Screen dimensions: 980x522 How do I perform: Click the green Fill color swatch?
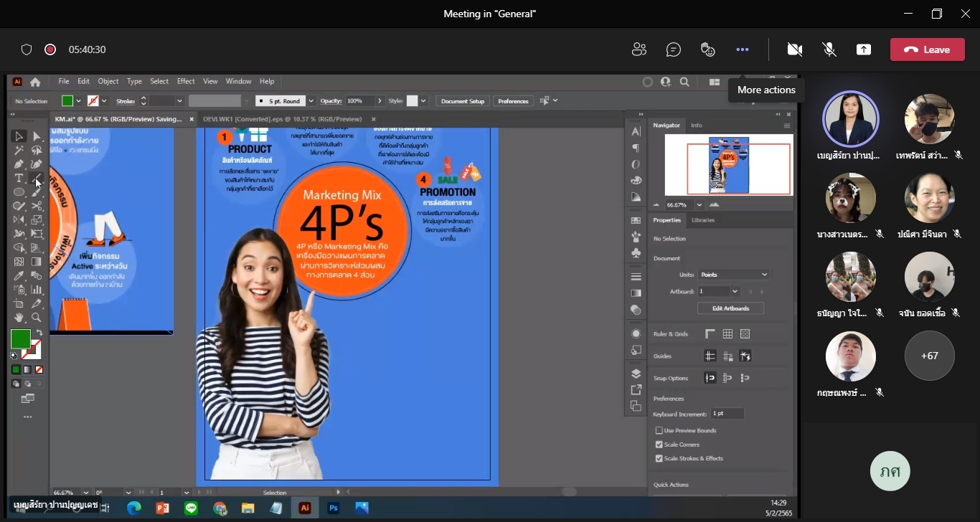tap(20, 339)
